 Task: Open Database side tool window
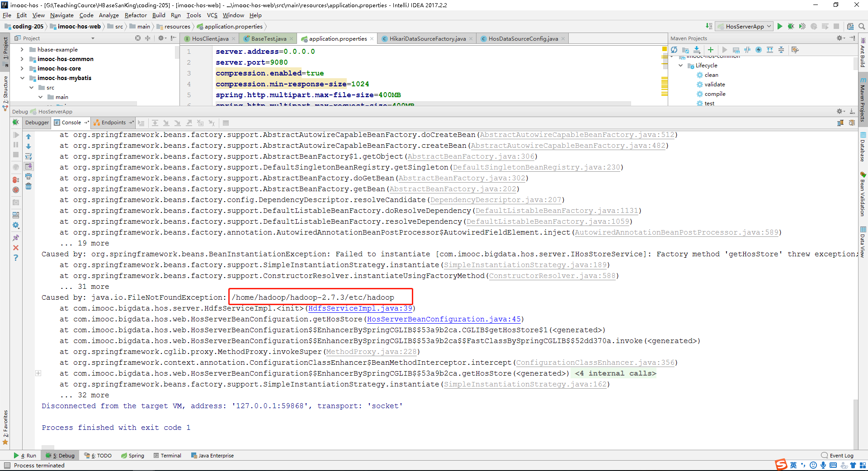[863, 146]
